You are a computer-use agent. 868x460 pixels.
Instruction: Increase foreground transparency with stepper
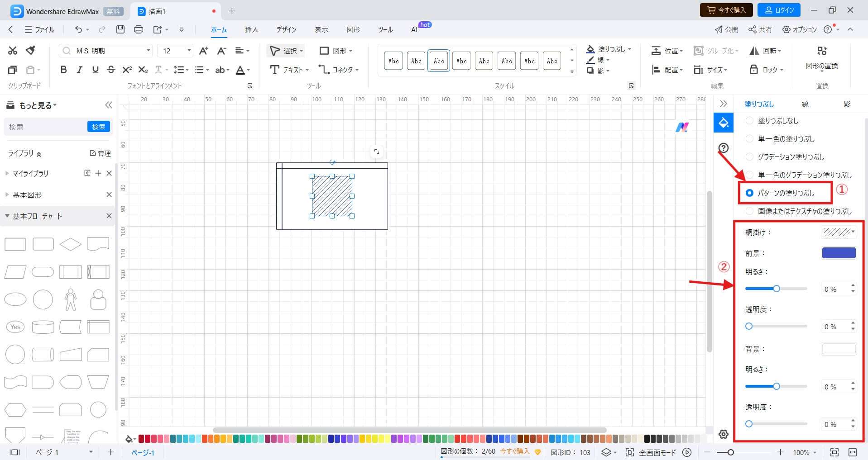853,323
